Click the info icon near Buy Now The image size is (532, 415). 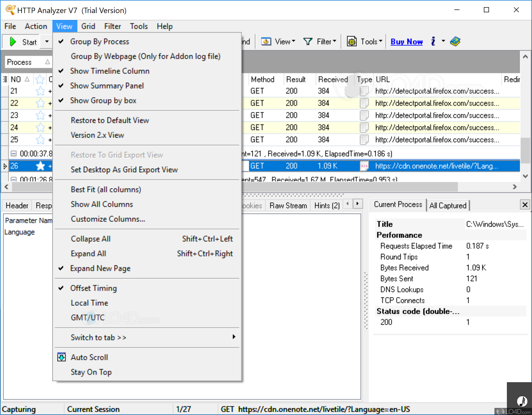433,41
